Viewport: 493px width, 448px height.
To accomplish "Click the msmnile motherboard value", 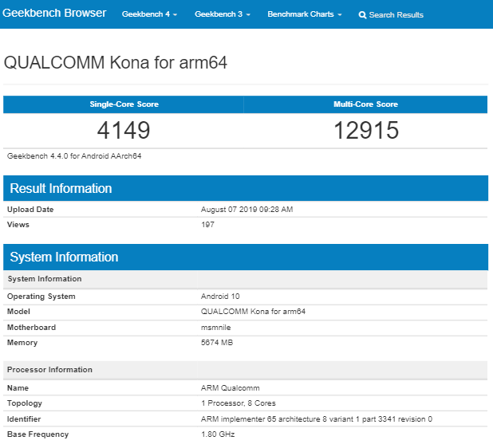I will coord(215,328).
